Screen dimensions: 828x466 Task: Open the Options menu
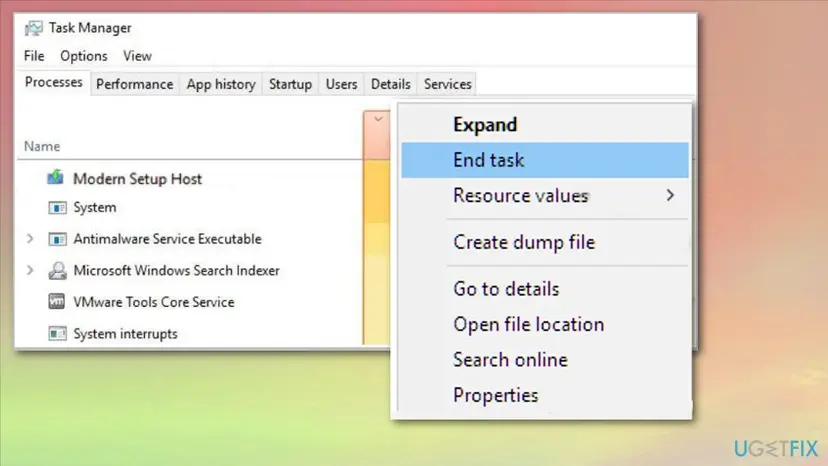(x=83, y=56)
